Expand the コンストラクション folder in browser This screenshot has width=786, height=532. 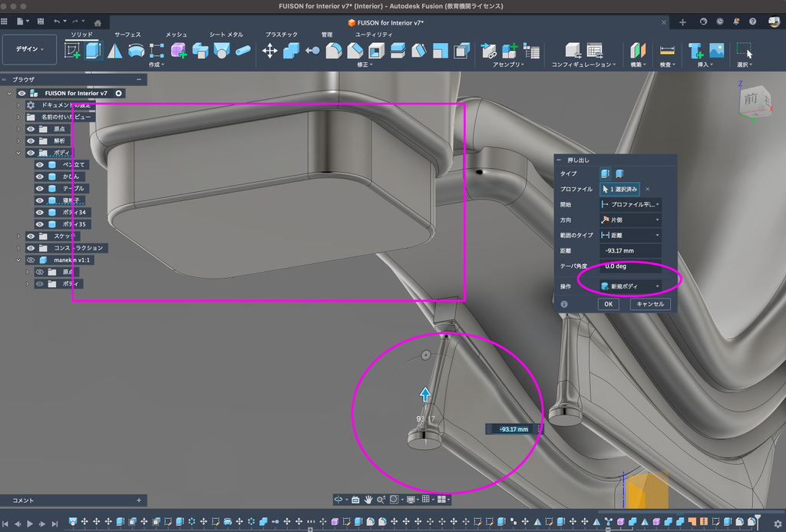[x=18, y=248]
